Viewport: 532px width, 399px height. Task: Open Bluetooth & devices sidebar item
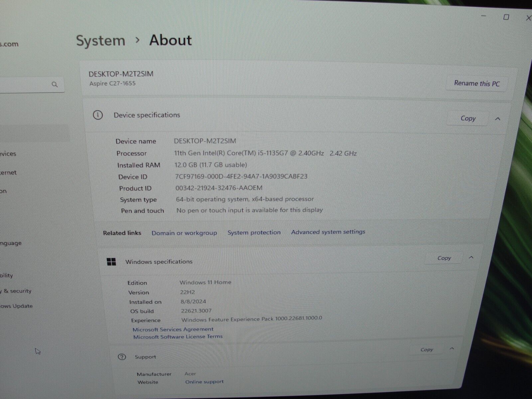[8, 154]
